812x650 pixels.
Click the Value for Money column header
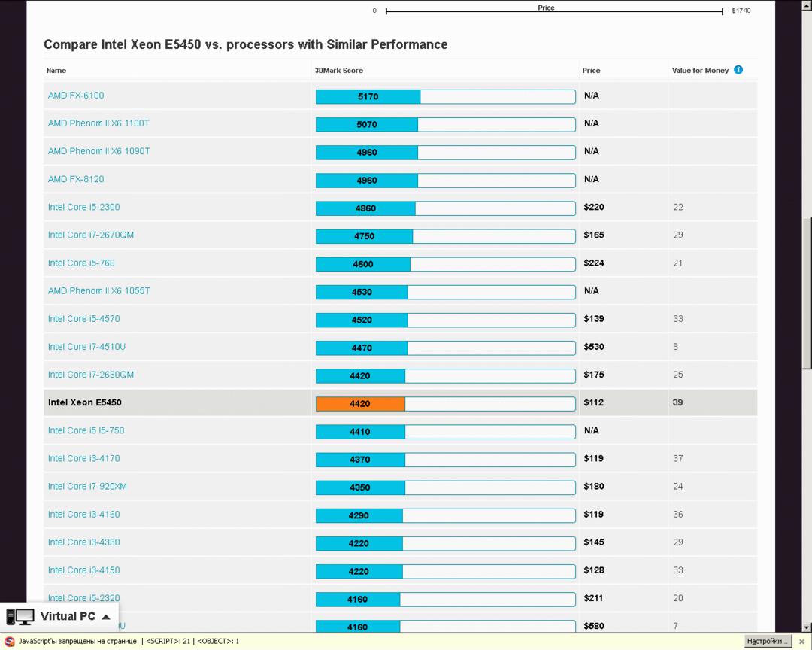click(700, 71)
